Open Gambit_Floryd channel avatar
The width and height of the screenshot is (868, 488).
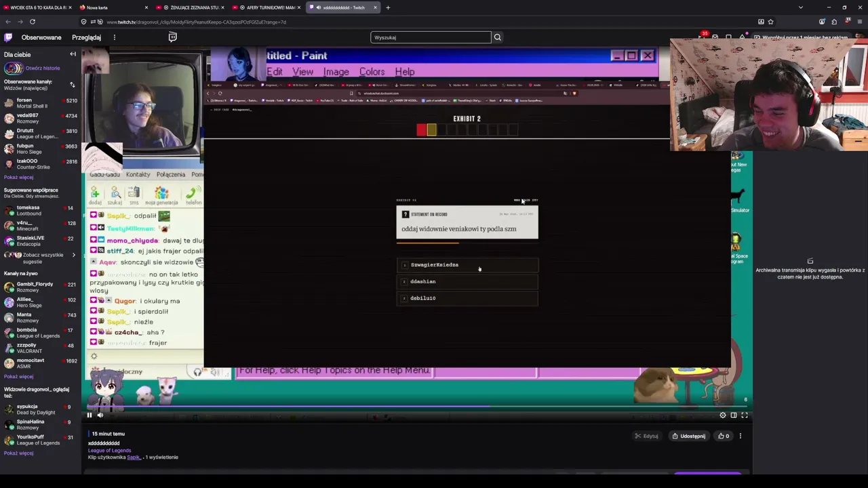[x=9, y=287]
